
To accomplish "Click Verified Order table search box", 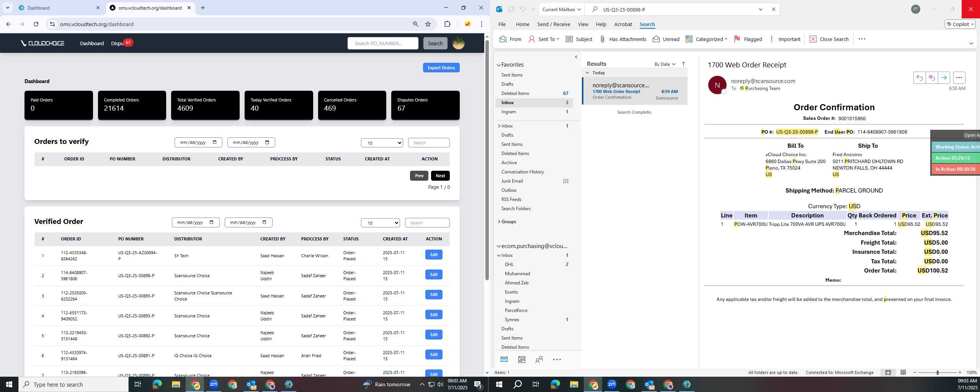I will pos(427,223).
